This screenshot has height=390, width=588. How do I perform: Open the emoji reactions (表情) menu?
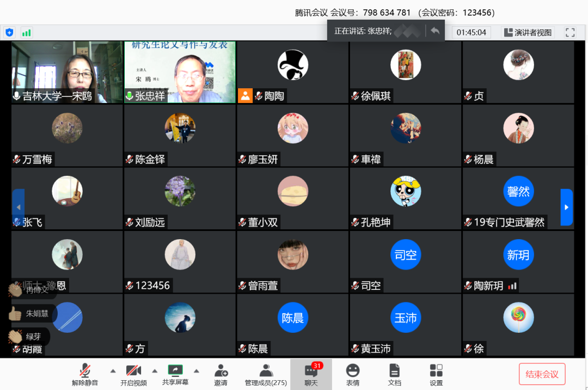(x=352, y=375)
